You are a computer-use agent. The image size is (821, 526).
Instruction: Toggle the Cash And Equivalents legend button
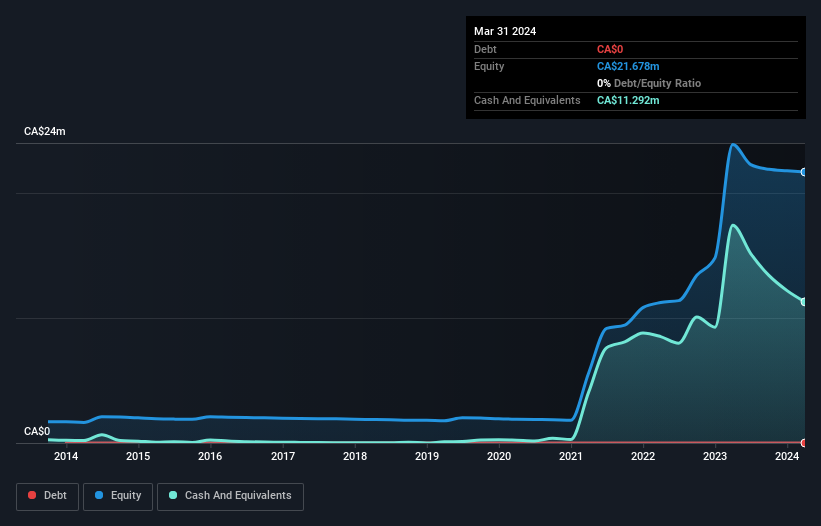point(230,496)
